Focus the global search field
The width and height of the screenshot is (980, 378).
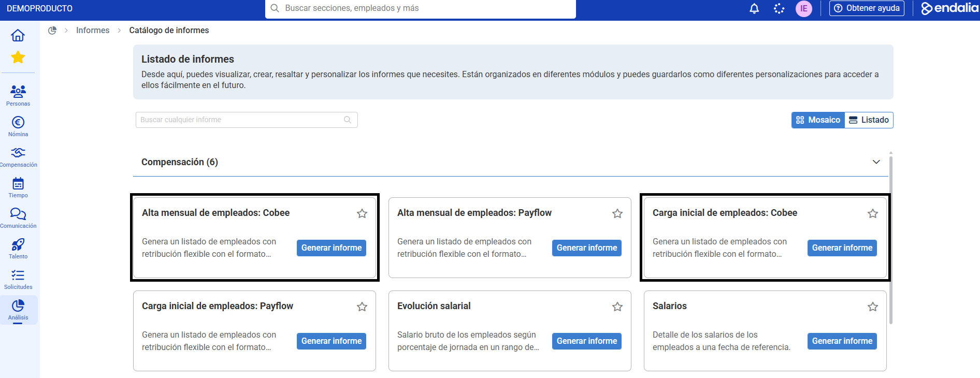(421, 8)
